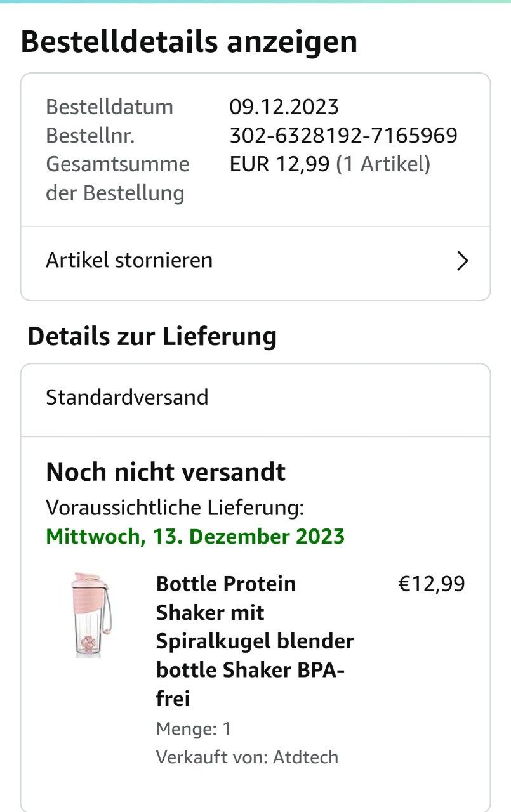Tap the Noch nicht versandt status
The width and height of the screenshot is (511, 812).
tap(166, 472)
